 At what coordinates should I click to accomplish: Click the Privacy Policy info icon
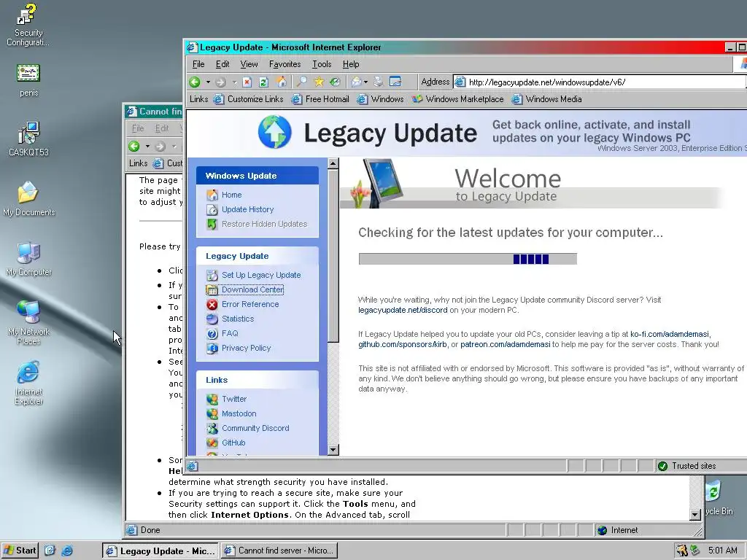(212, 349)
